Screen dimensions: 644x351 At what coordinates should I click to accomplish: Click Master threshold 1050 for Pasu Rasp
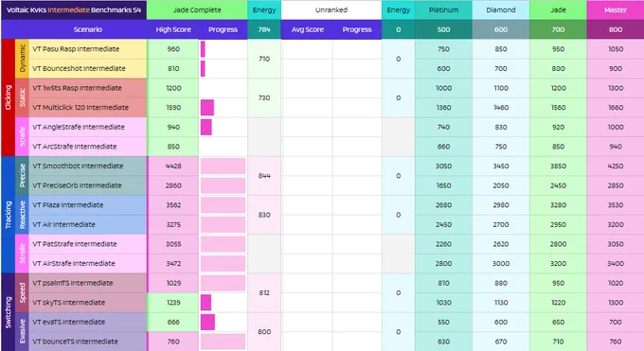[616, 49]
